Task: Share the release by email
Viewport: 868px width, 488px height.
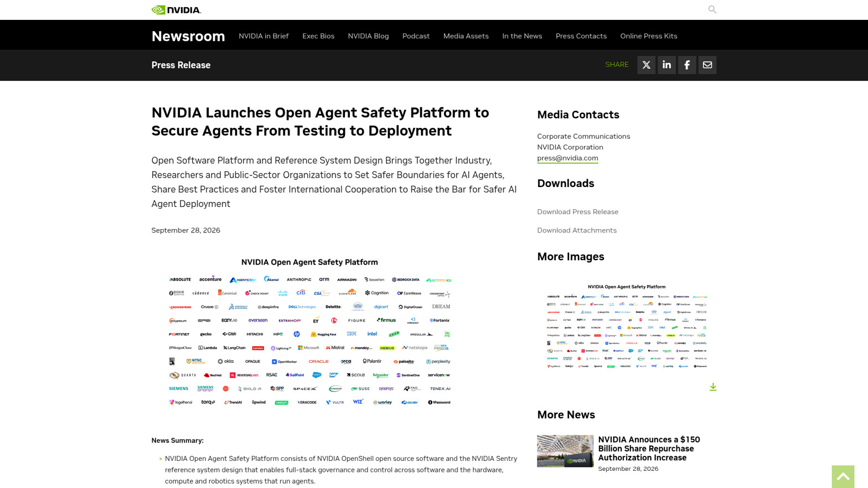Action: 707,65
